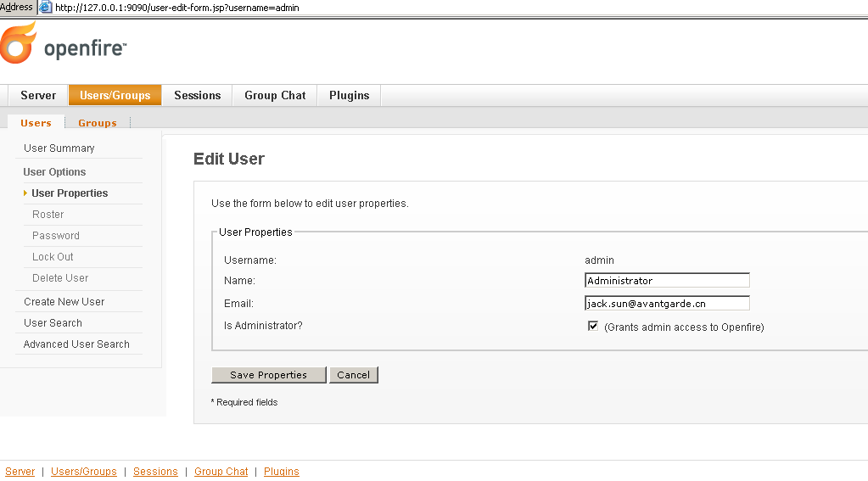Open the Server tab
Screen dimensions: 868x481
[x=38, y=95]
